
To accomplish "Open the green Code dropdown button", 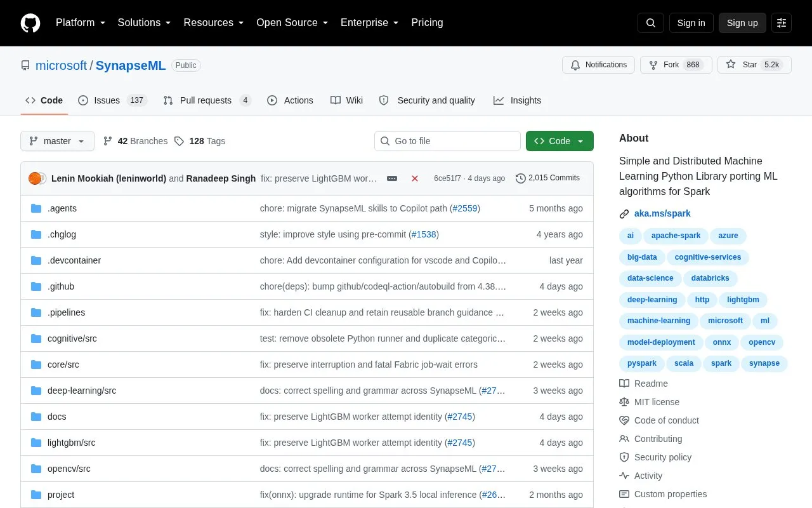I will point(560,141).
